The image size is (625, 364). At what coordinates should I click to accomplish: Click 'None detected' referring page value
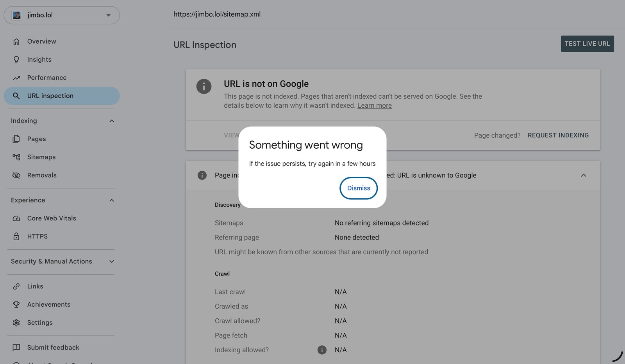pyautogui.click(x=357, y=237)
